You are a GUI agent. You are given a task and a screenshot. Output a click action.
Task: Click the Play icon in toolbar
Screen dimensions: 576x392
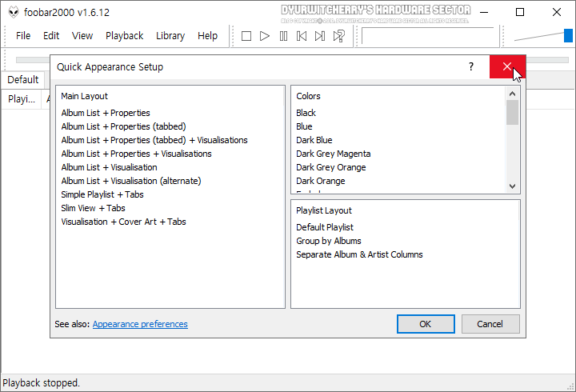click(265, 36)
